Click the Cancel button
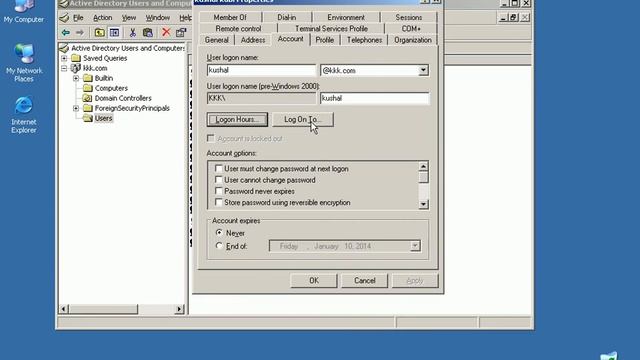Screen dimensions: 640x360 [364, 280]
